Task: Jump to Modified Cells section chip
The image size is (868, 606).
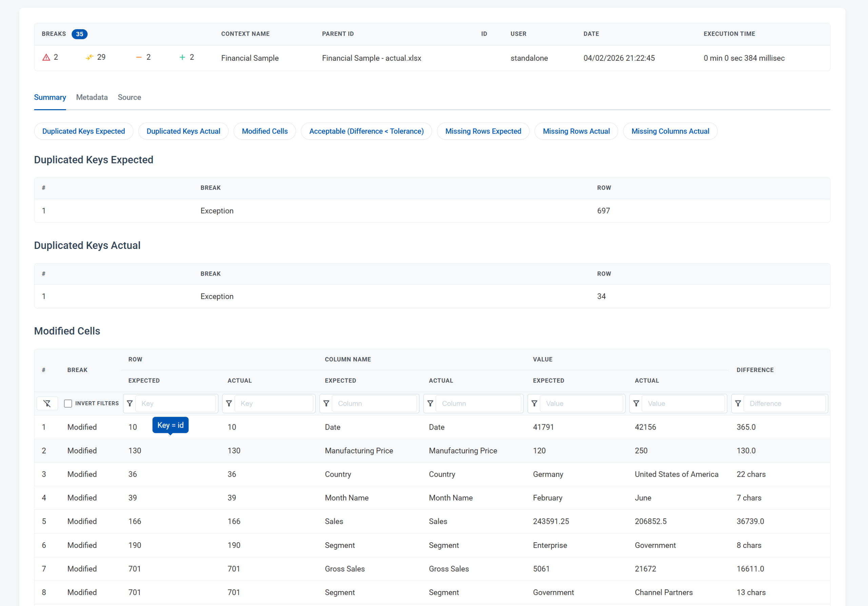Action: [264, 131]
